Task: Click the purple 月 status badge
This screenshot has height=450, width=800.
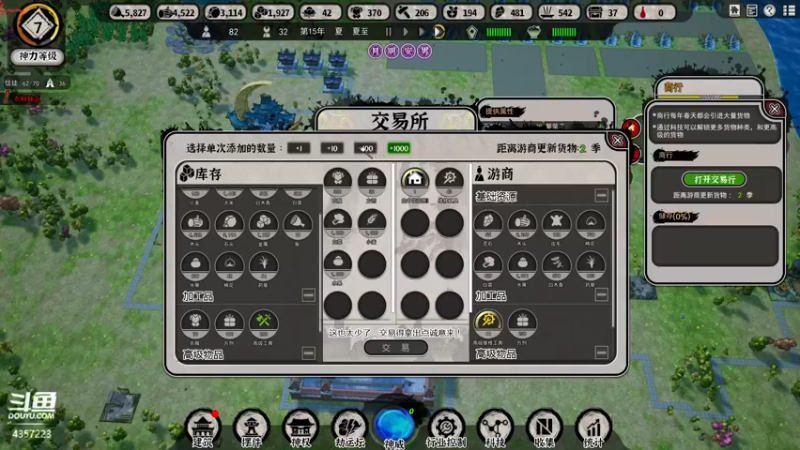Action: (x=376, y=51)
